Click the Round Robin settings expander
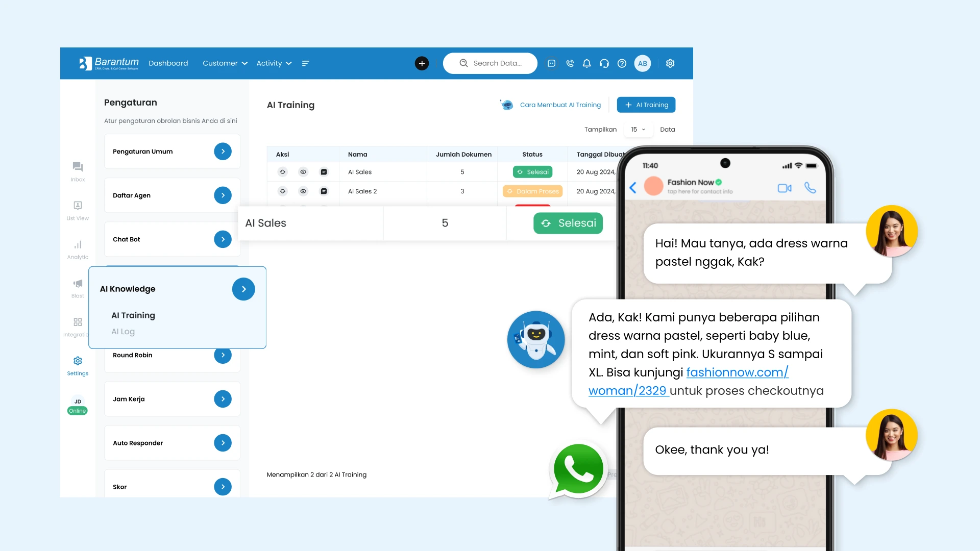 224,355
